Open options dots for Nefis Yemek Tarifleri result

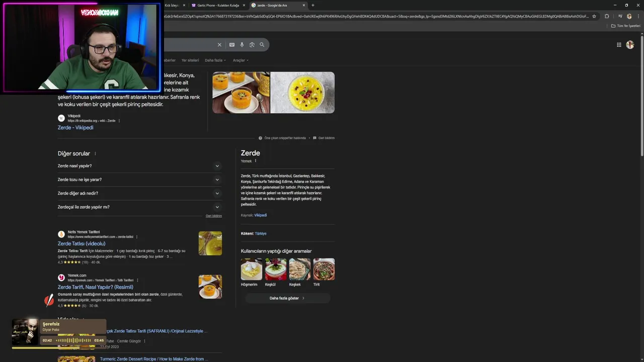click(137, 237)
